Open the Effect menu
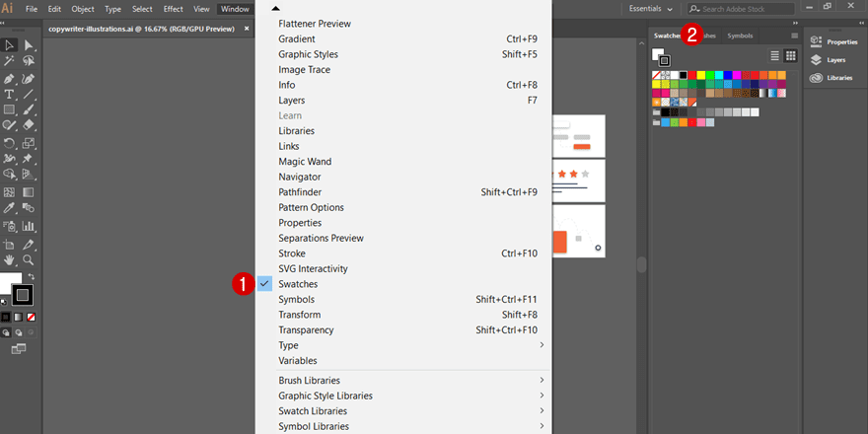 (x=173, y=9)
